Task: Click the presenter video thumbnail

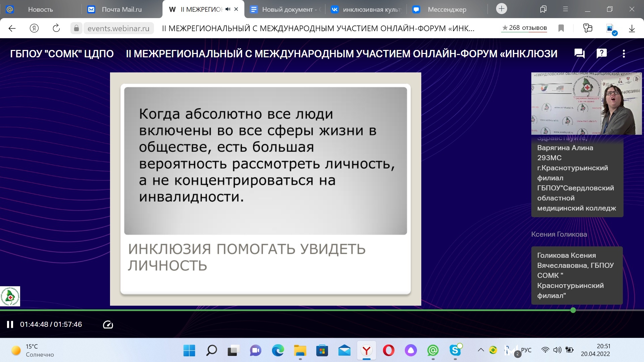Action: [586, 104]
